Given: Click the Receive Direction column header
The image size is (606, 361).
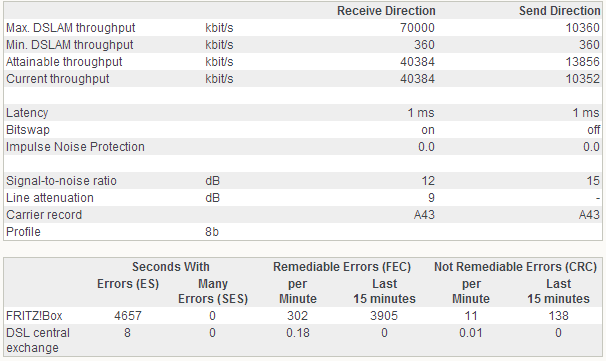Looking at the screenshot, I should [x=386, y=11].
